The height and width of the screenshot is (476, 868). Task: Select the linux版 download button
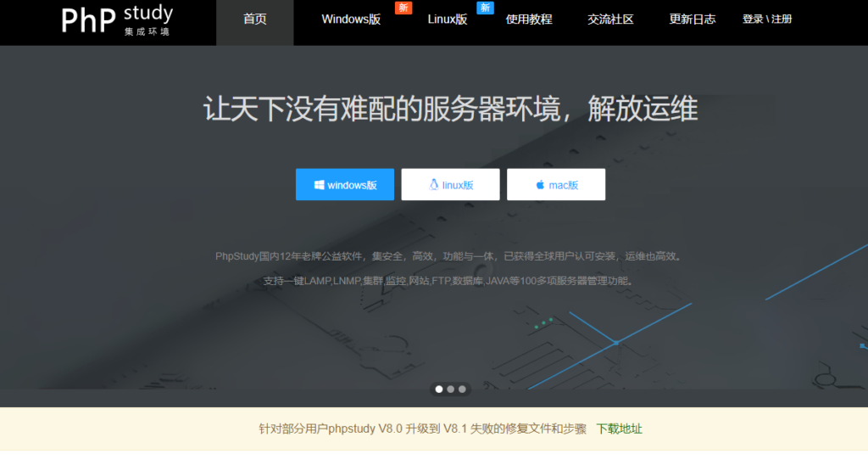pyautogui.click(x=451, y=184)
